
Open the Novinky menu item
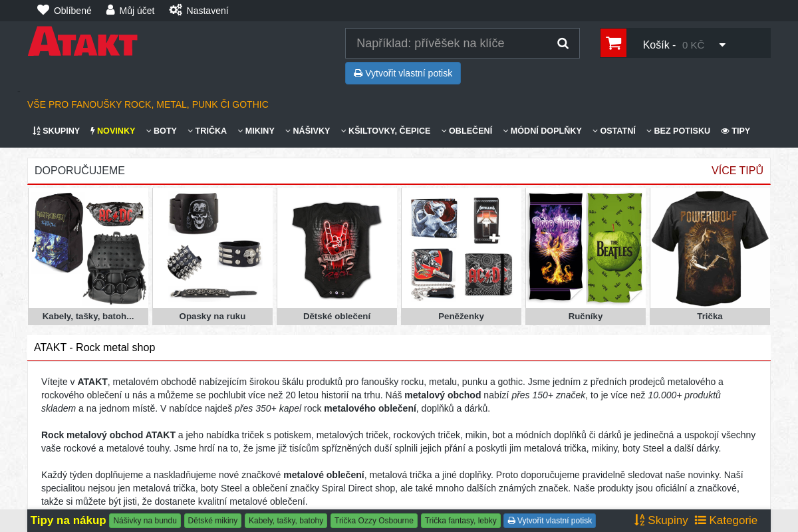(112, 131)
